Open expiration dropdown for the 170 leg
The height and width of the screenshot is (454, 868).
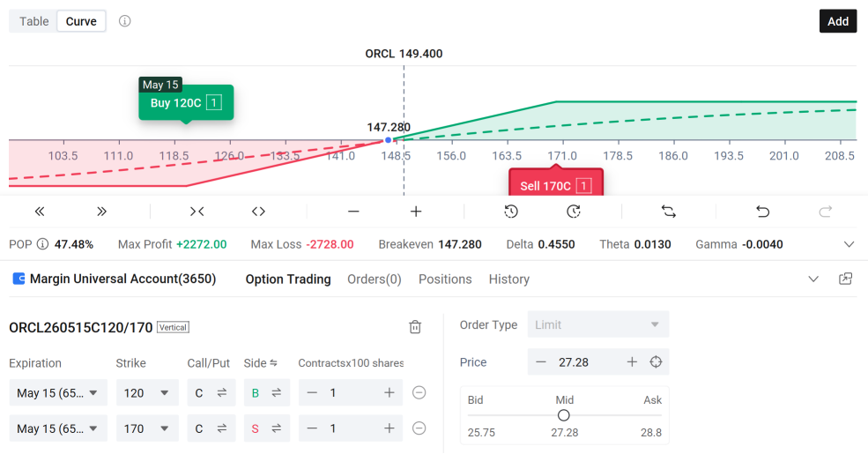click(x=58, y=428)
